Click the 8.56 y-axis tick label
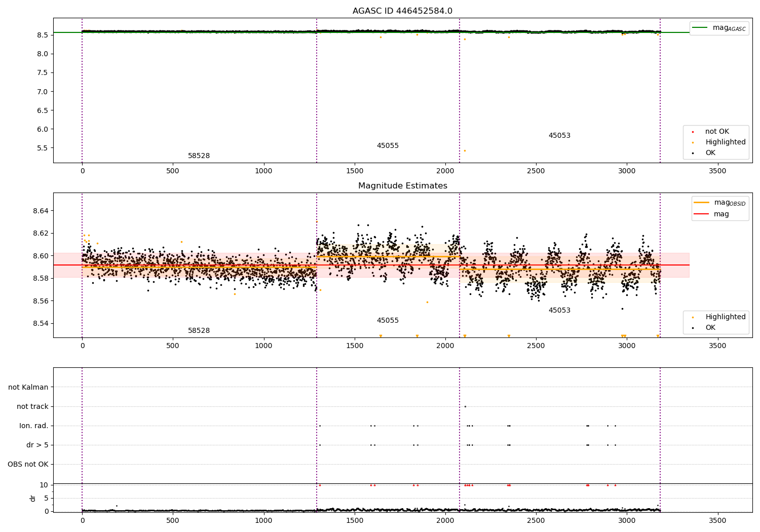Viewport: 760px width, 532px height. pos(40,301)
